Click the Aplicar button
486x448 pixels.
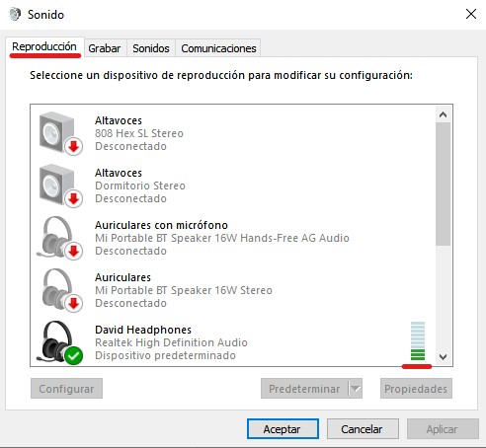click(443, 429)
